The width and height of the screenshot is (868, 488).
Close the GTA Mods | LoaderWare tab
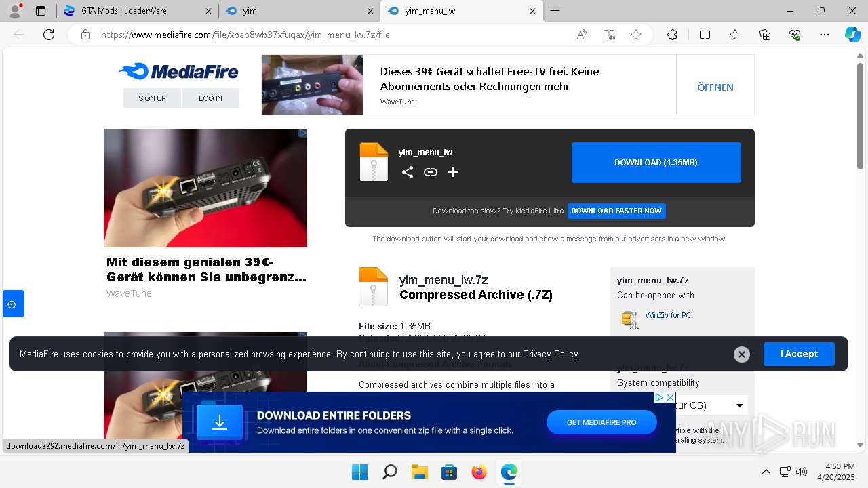click(x=208, y=11)
